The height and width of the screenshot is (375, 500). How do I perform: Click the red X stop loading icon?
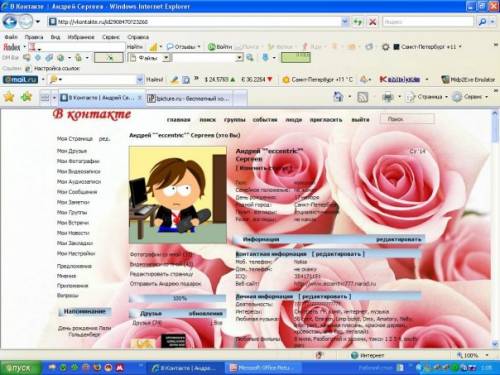(x=373, y=22)
